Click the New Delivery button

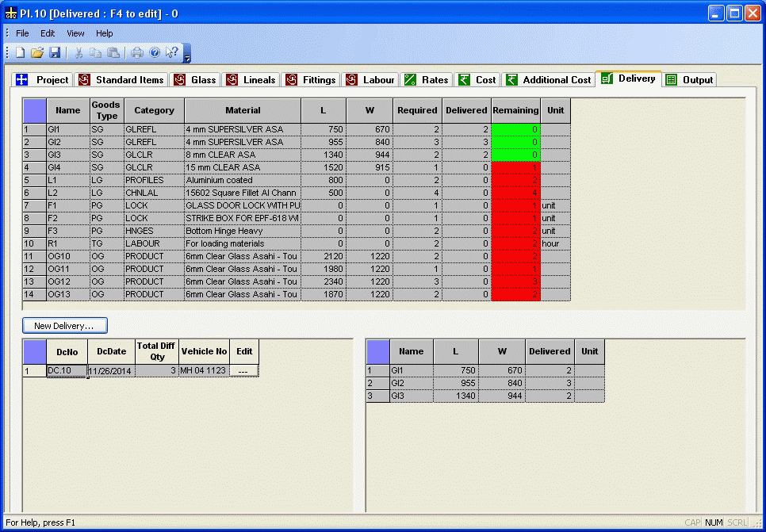coord(64,326)
